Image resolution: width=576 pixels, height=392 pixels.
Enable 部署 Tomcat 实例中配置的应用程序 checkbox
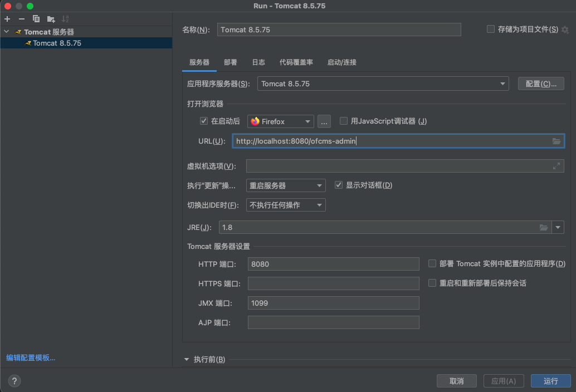432,263
